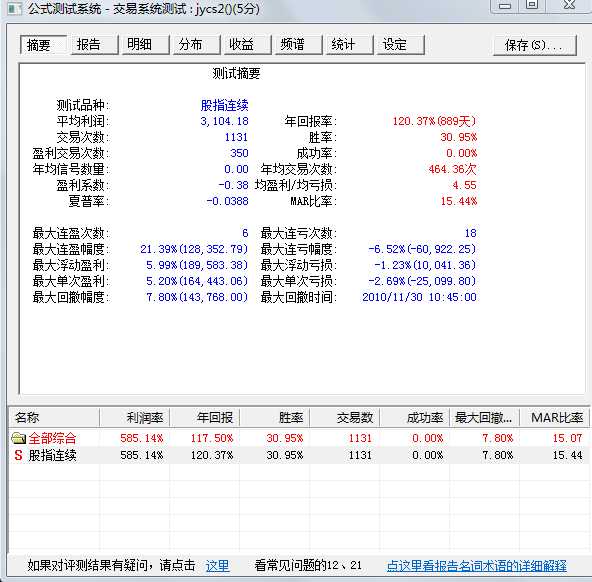Click the red S icon beside 股指连续
Image resolution: width=592 pixels, height=582 pixels.
coord(18,455)
